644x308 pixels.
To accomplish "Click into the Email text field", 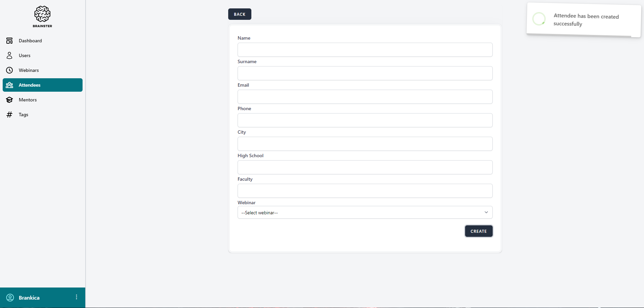I will [365, 97].
